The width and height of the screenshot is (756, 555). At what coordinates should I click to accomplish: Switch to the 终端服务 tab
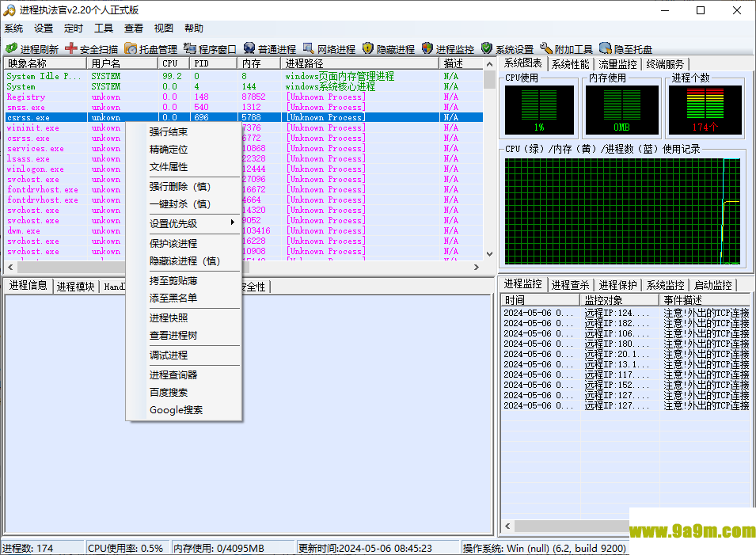[x=665, y=64]
